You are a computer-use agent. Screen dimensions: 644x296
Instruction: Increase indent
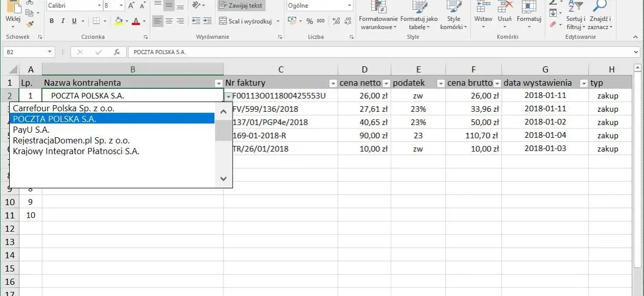click(x=207, y=21)
